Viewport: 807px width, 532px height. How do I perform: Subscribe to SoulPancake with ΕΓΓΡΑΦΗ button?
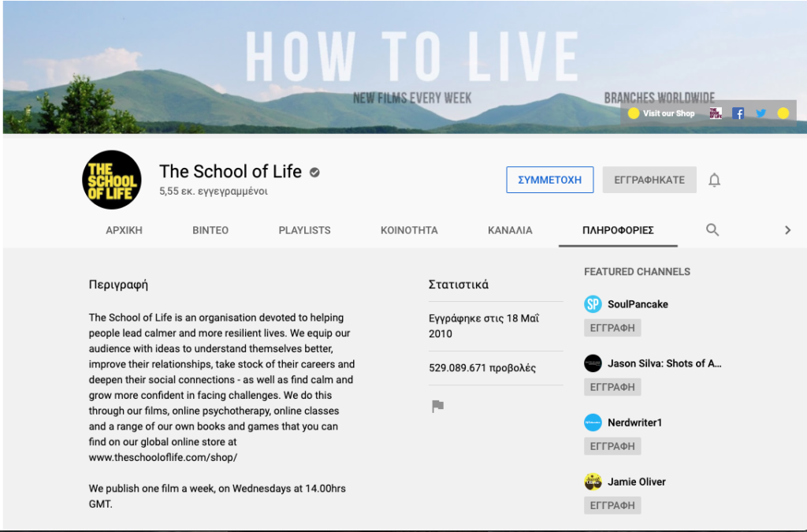coord(612,328)
